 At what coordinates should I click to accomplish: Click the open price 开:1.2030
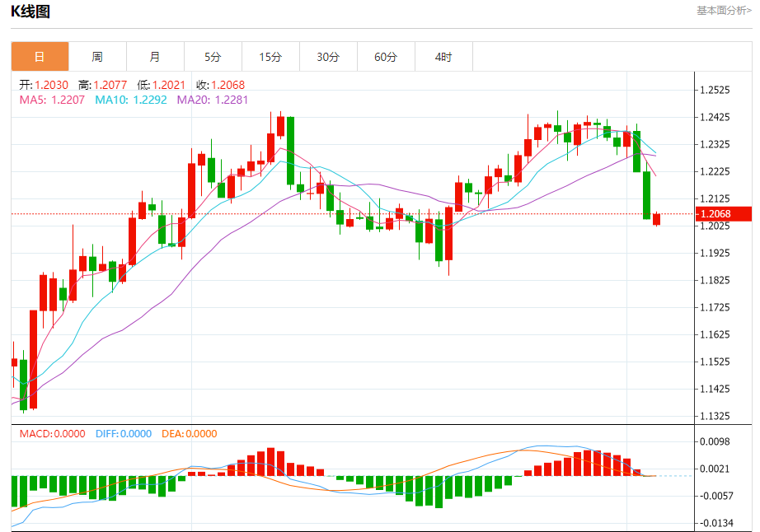click(44, 85)
